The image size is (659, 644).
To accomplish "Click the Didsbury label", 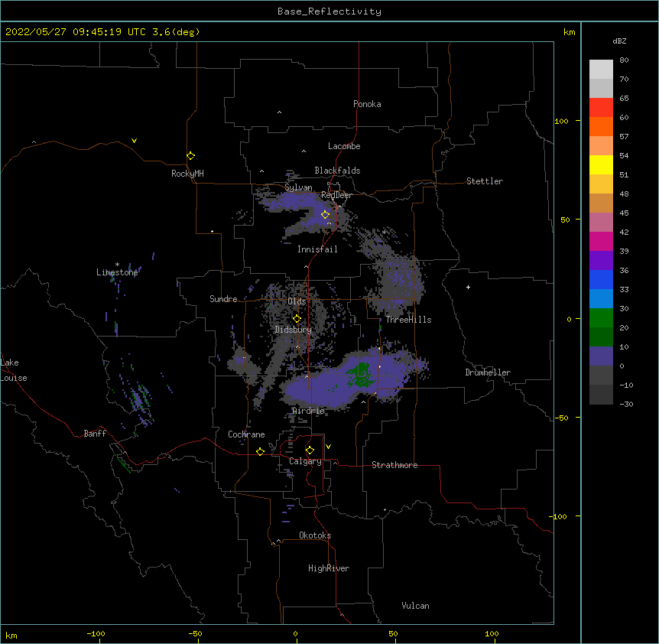I will pos(294,330).
